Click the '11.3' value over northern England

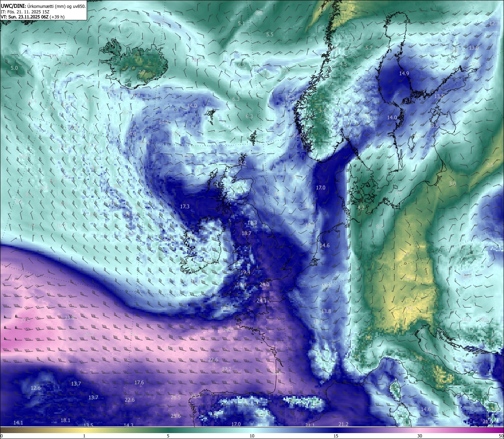252,223
